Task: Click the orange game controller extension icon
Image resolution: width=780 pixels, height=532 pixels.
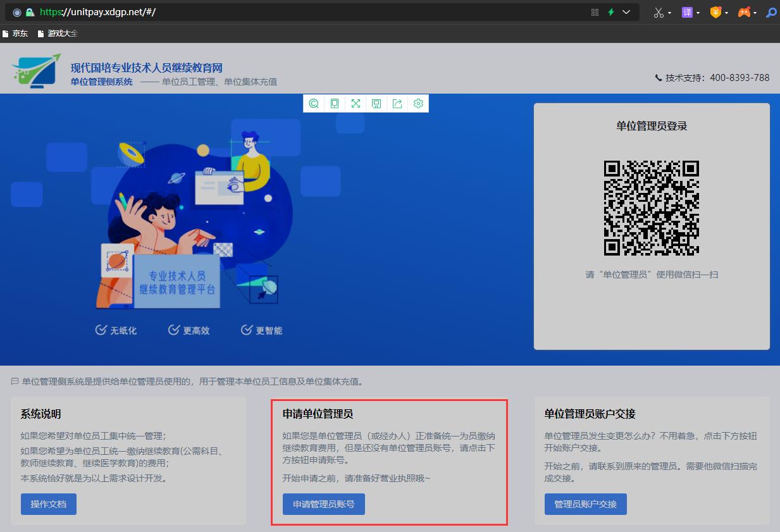Action: (x=745, y=12)
